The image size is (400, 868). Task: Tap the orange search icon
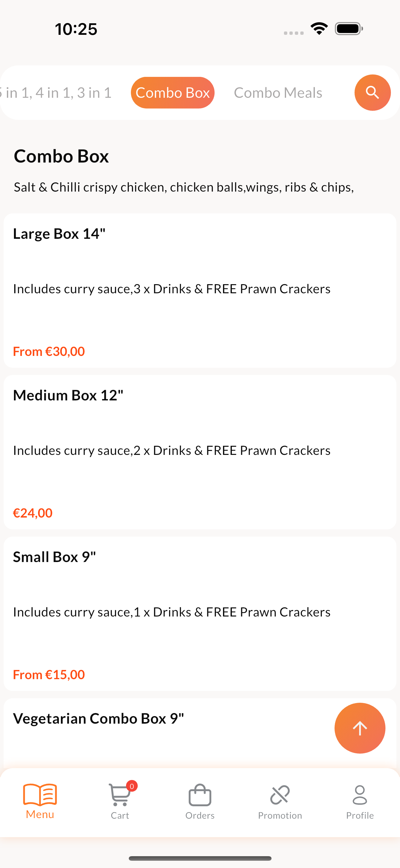[x=372, y=92]
